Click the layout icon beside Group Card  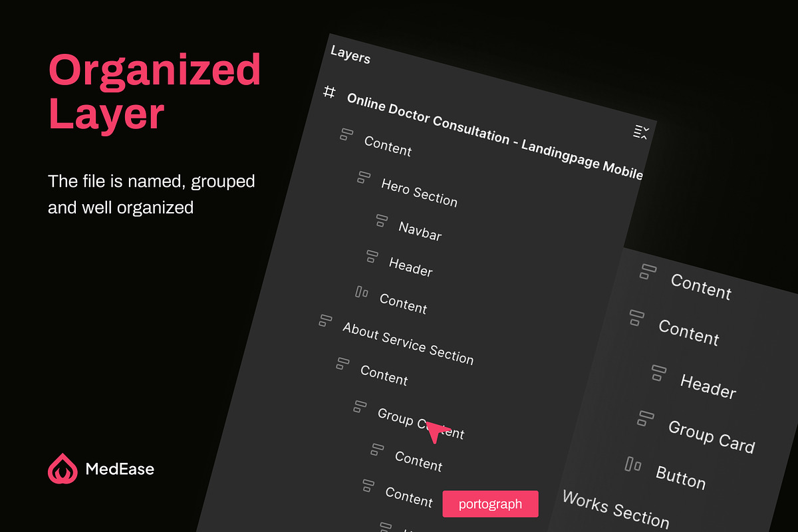coord(646,418)
